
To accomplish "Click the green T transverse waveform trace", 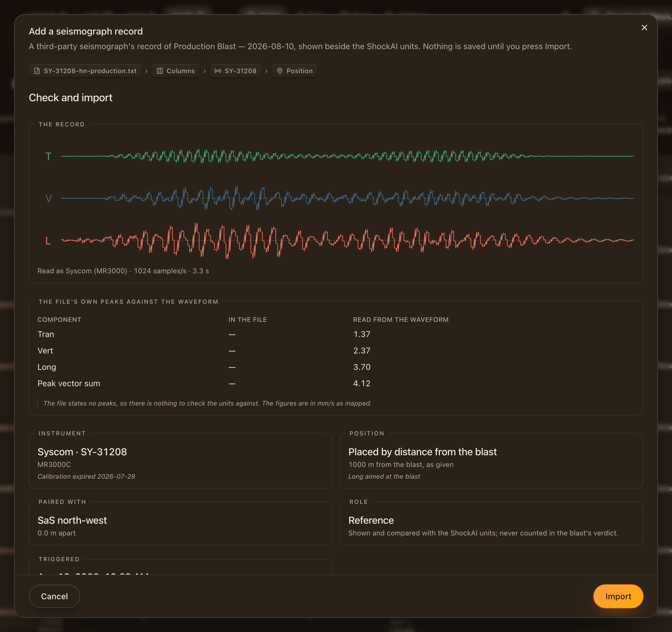I will pyautogui.click(x=347, y=156).
